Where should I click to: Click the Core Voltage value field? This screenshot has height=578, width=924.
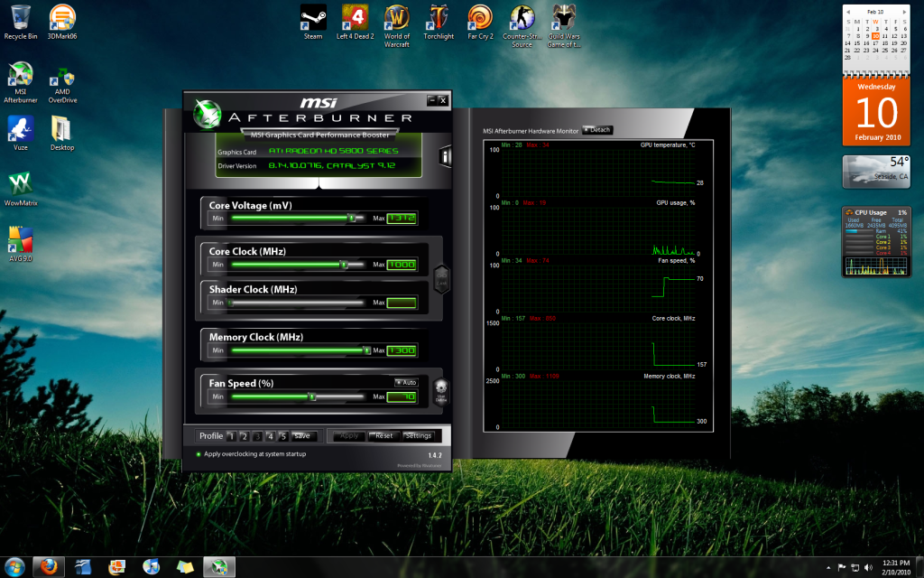[402, 218]
